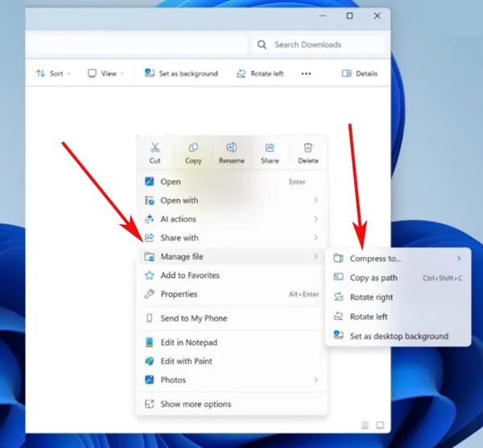Switch to large thumbnails view icon

(381, 425)
